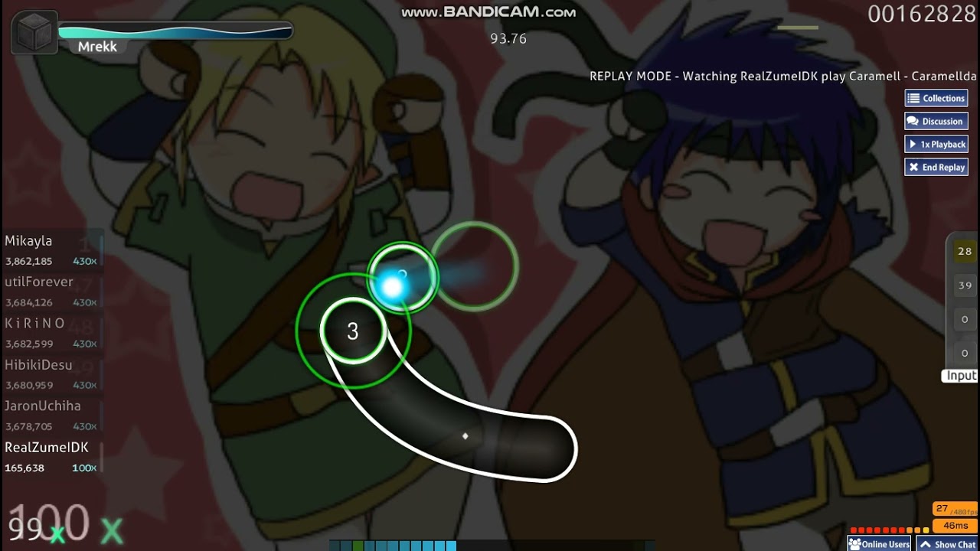The image size is (980, 551).
Task: Click the key counter showing 39
Action: pyautogui.click(x=965, y=285)
